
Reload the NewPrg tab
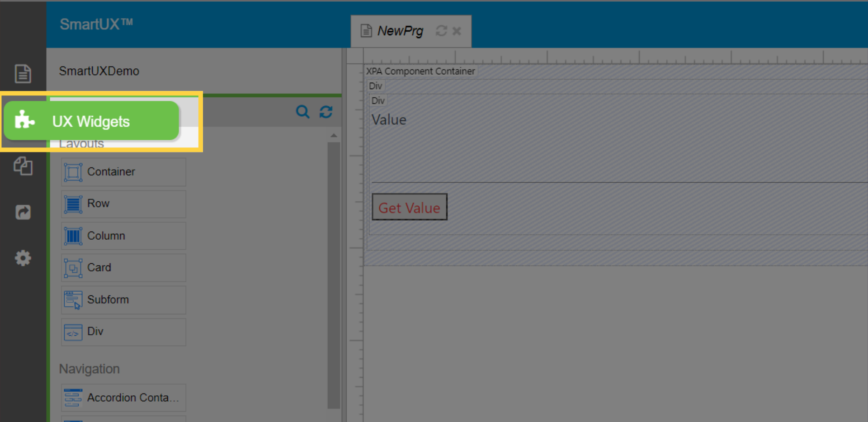441,31
